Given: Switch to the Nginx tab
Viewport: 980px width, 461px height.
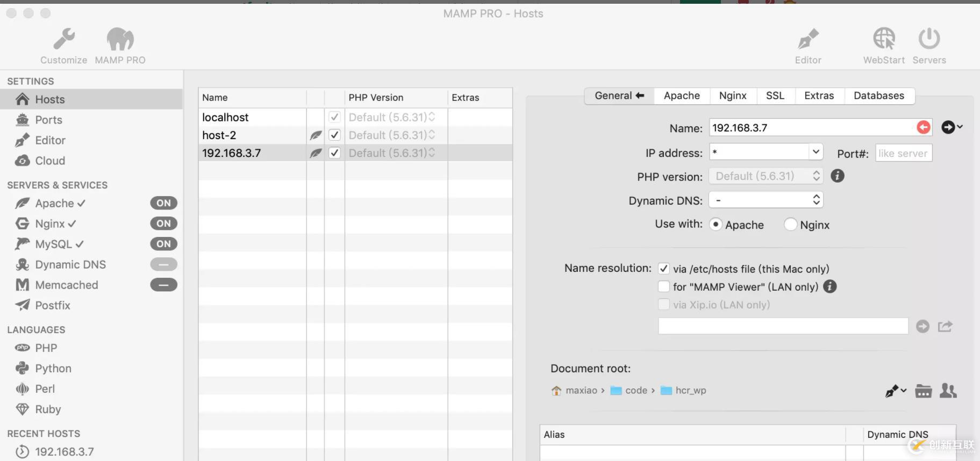Looking at the screenshot, I should (733, 96).
